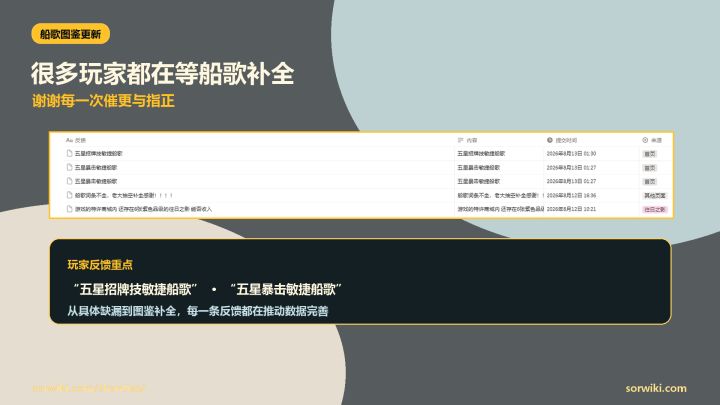Click the Aa title-property icon in table header
Image resolution: width=720 pixels, height=405 pixels.
(x=69, y=140)
